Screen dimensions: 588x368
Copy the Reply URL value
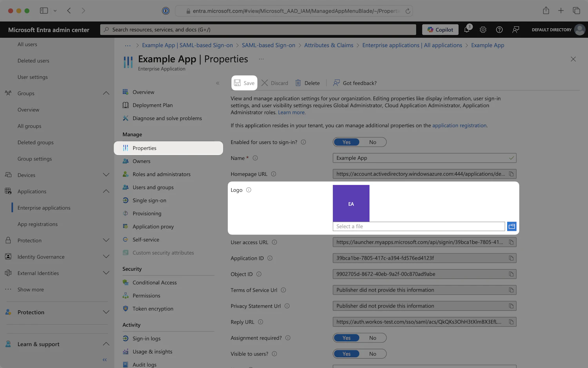[511, 322]
